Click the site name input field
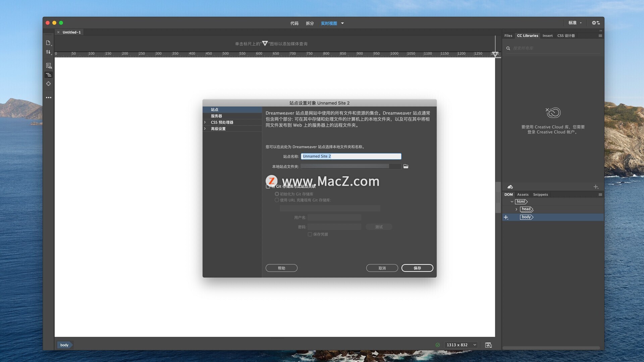The width and height of the screenshot is (644, 362). pyautogui.click(x=351, y=156)
